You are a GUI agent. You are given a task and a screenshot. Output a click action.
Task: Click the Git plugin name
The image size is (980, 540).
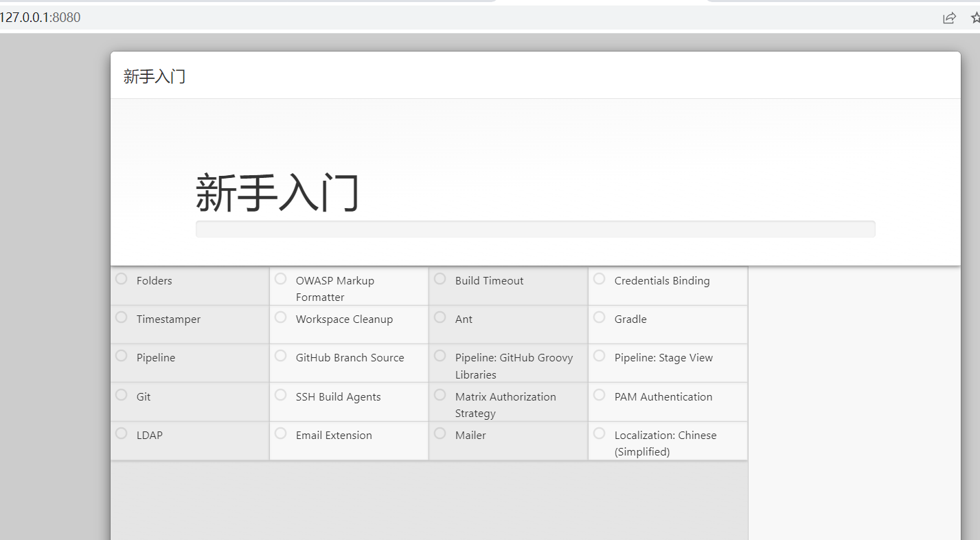point(144,396)
